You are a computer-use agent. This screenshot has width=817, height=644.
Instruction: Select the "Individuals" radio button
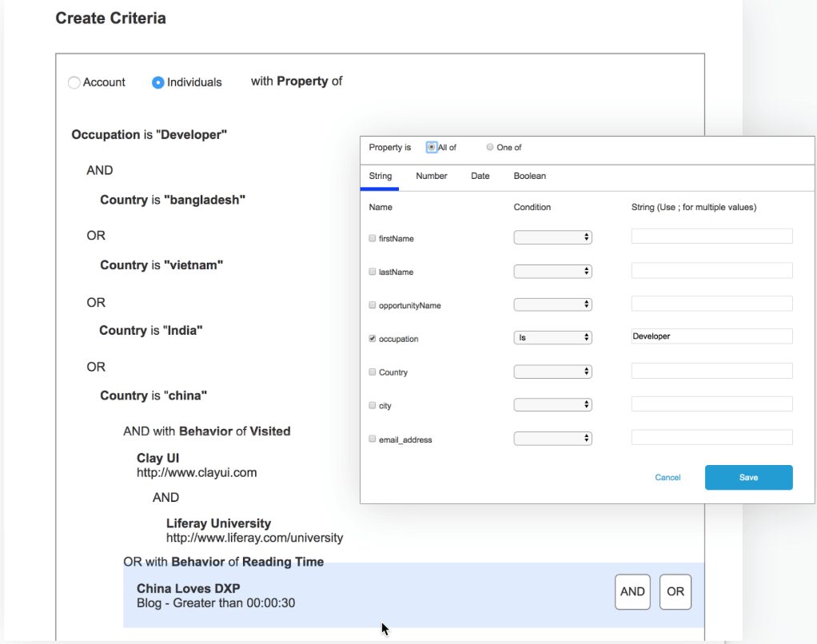tap(157, 81)
